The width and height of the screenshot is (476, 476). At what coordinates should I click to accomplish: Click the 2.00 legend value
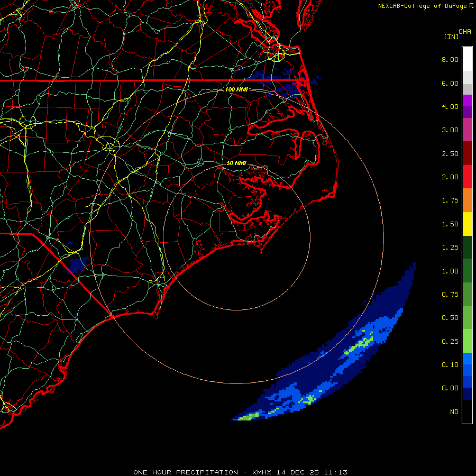450,177
